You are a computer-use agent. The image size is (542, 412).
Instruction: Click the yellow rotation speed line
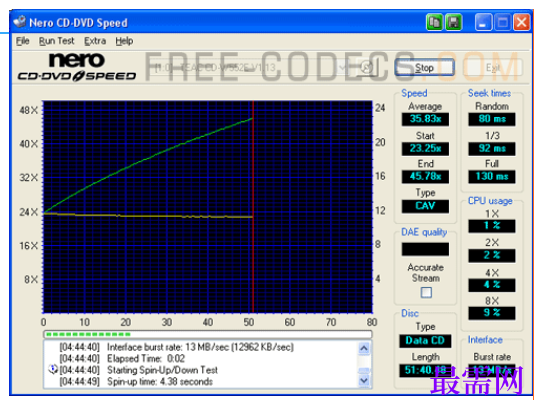[149, 216]
